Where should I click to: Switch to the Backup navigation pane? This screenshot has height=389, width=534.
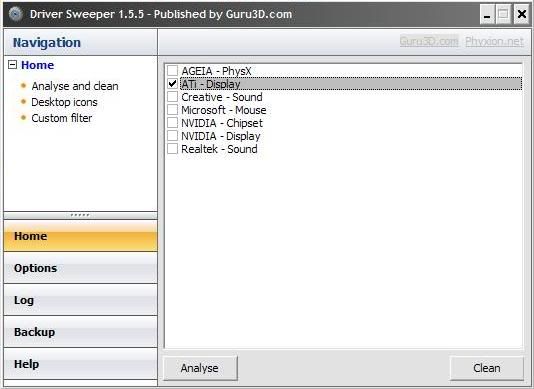click(81, 332)
